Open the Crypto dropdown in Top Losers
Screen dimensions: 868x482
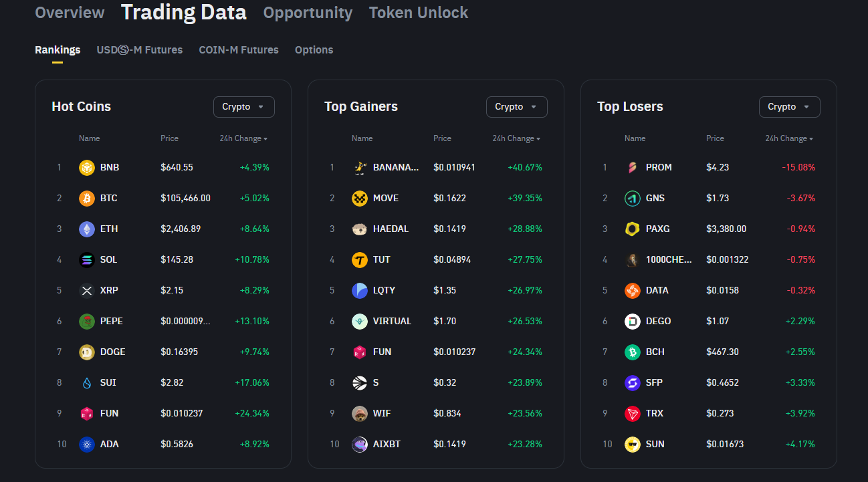point(789,107)
